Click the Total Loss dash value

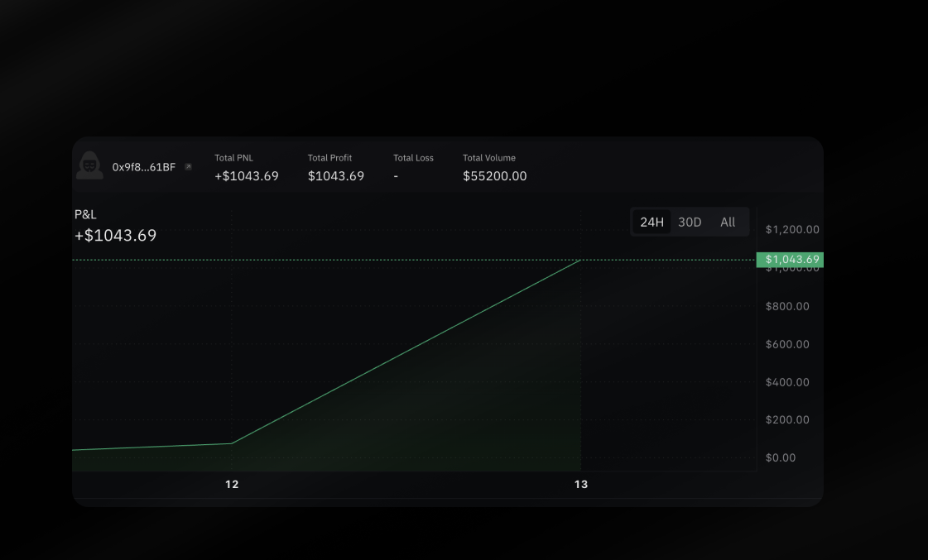coord(396,176)
